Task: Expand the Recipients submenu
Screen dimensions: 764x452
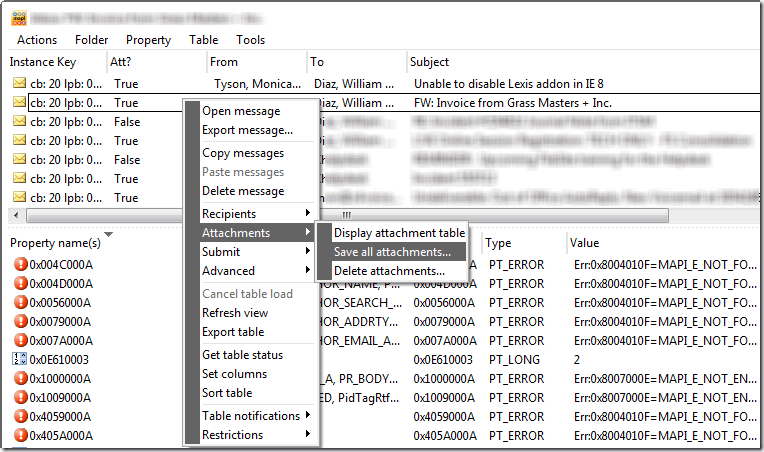Action: click(255, 214)
